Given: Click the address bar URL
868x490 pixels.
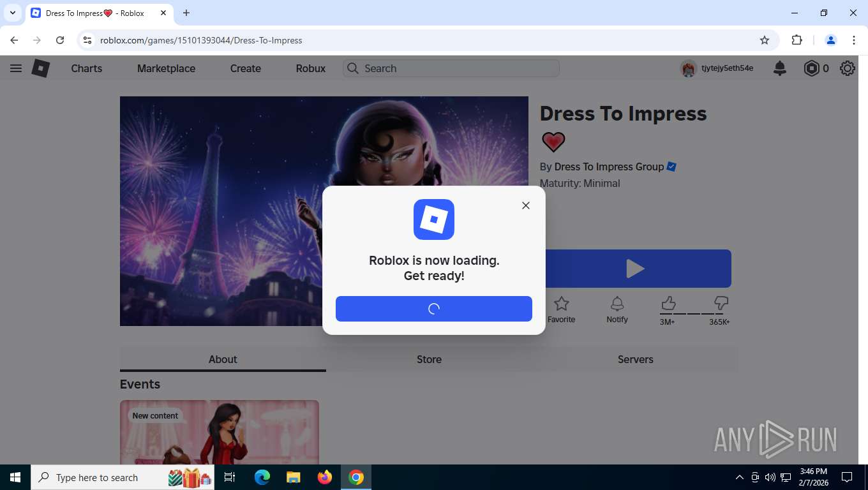Looking at the screenshot, I should (201, 40).
